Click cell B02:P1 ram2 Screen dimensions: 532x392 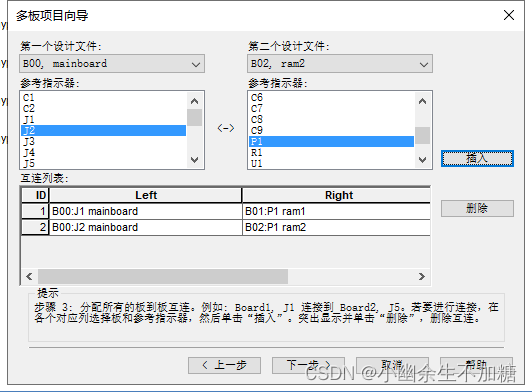pos(337,227)
